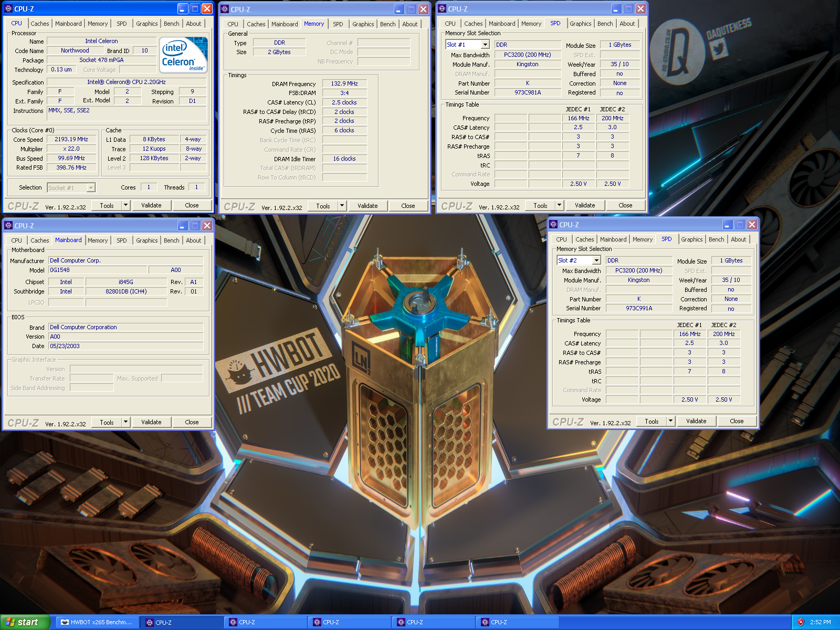This screenshot has width=840, height=630.
Task: Click the CPU-Z title icon in the Slot #1 SPD window
Action: [442, 9]
